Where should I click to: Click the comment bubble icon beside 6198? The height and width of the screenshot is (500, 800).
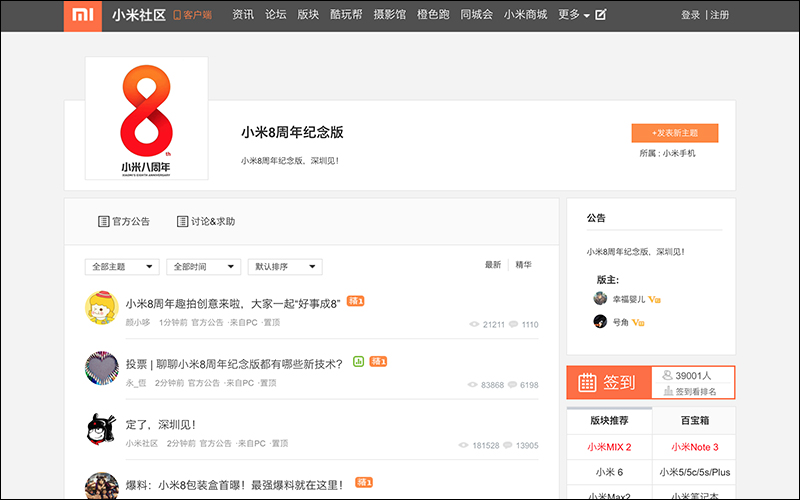click(x=512, y=384)
